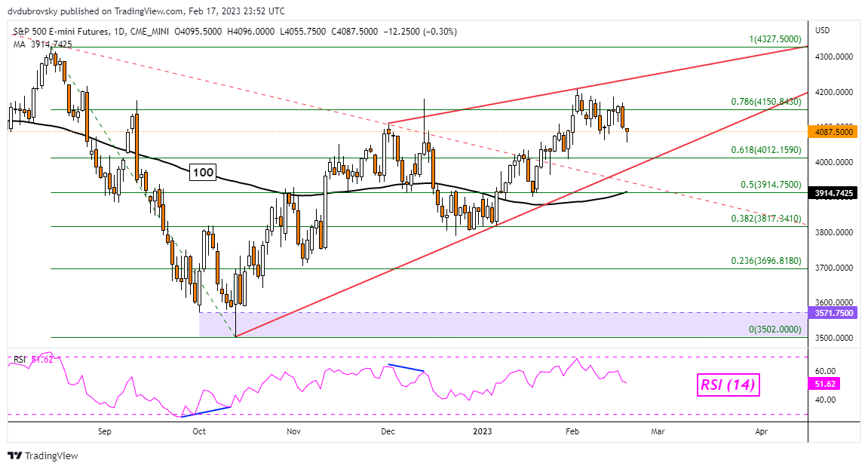Click the USD currency label on the price axis

point(823,30)
